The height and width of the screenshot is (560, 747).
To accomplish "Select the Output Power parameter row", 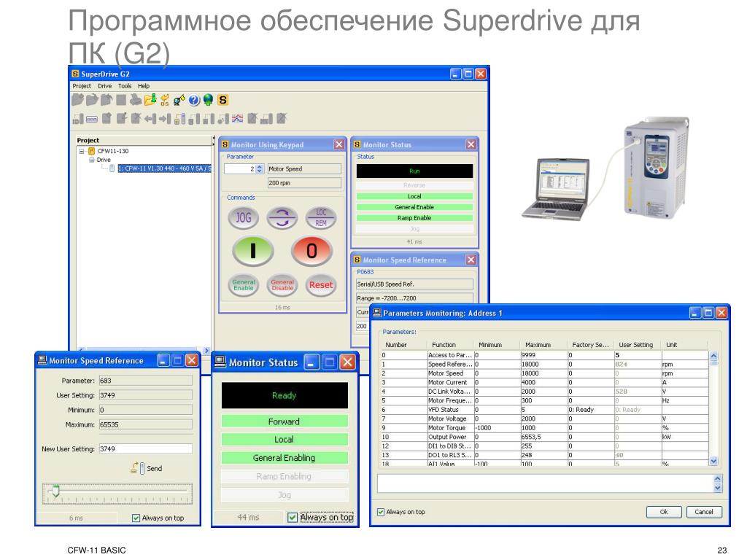I will pos(544,437).
